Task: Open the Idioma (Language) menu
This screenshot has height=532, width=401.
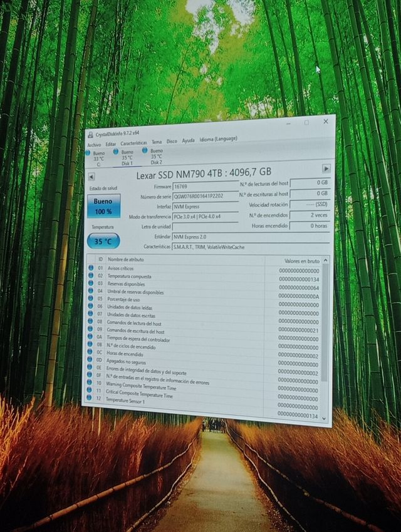Action: pyautogui.click(x=218, y=139)
